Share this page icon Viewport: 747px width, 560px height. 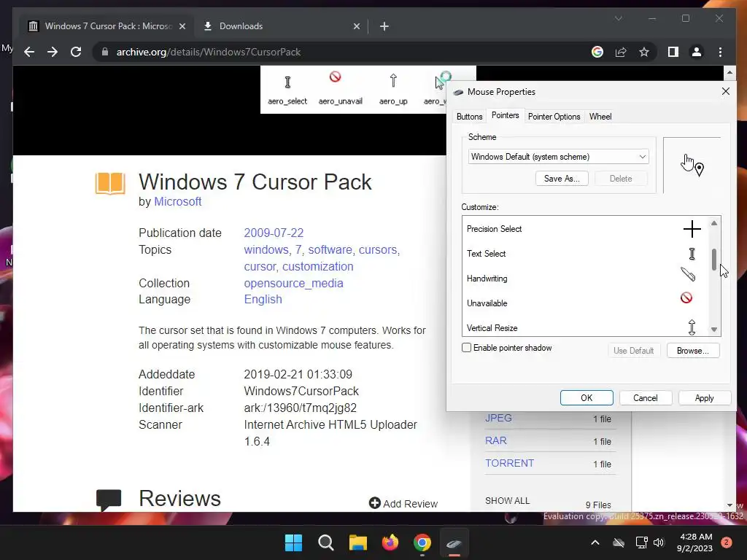coord(621,52)
